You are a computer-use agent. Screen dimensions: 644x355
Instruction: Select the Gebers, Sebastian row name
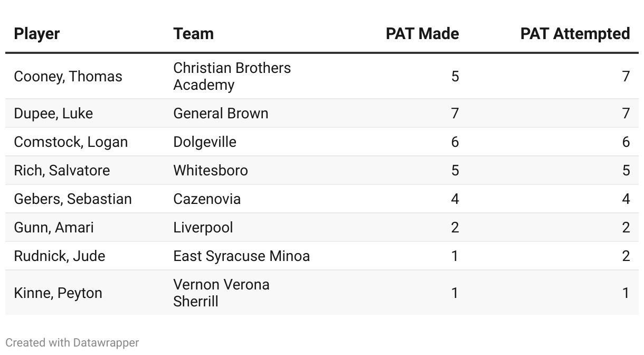coord(73,199)
